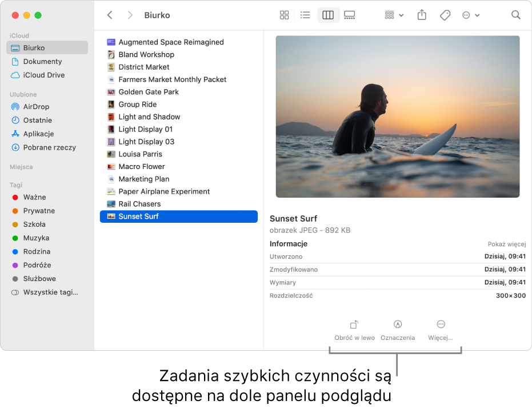Click the search magnifying glass
This screenshot has height=409, width=532.
click(515, 15)
